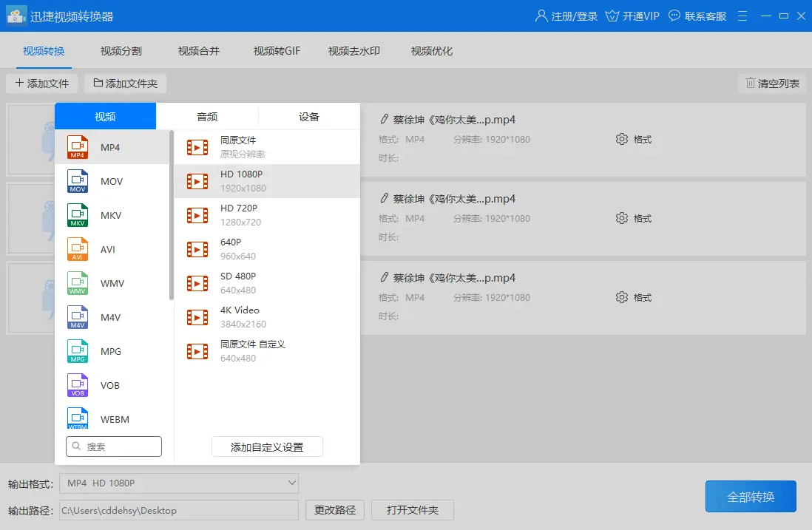The width and height of the screenshot is (812, 530).
Task: Click the 搜索 search field
Action: tap(114, 446)
